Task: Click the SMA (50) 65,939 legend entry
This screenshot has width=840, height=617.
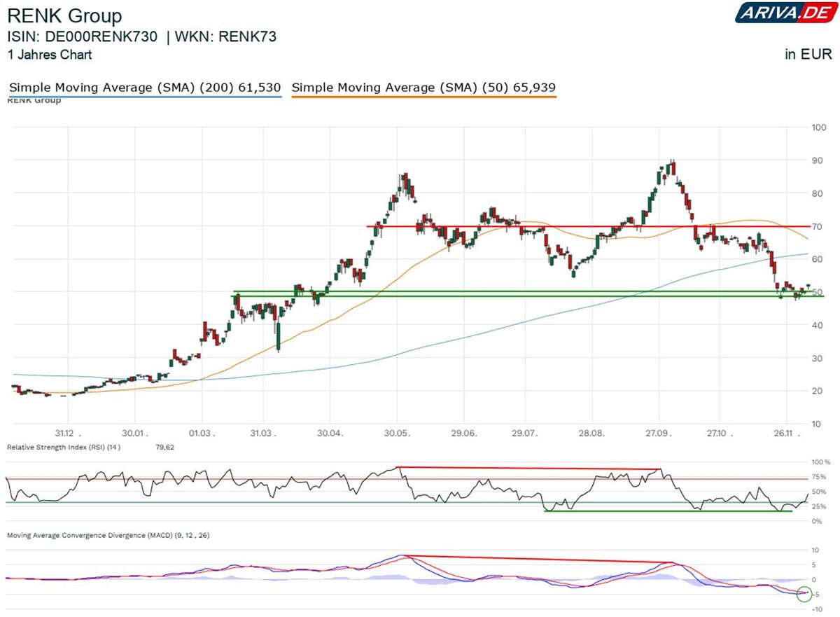Action: coord(423,88)
